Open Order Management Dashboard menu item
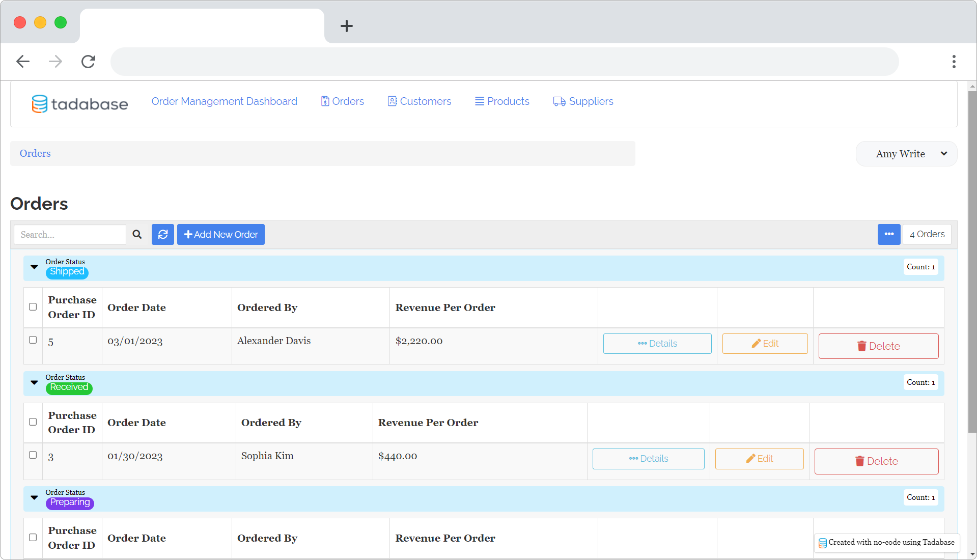Viewport: 977px width, 560px height. coord(225,101)
